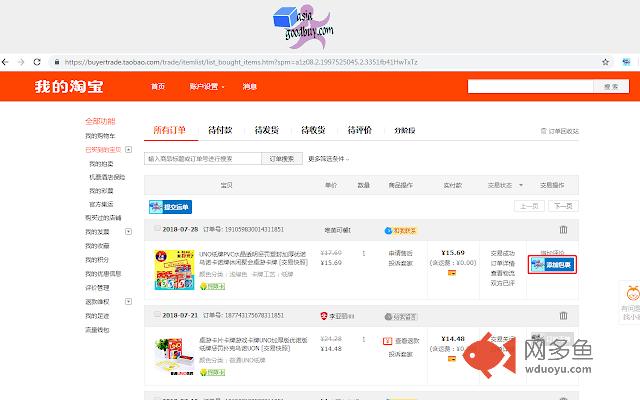The image size is (640, 400).
Task: Click the 搜索 button in the header
Action: (611, 87)
